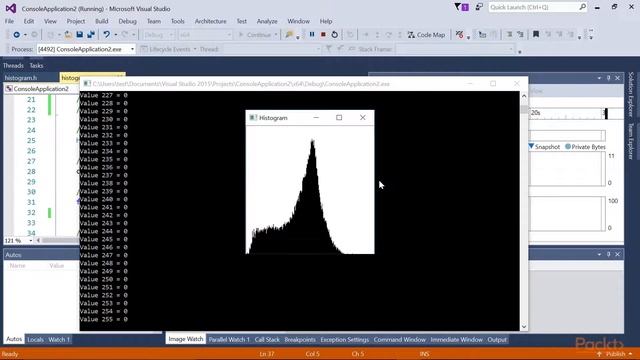
Task: Open ConsoleApplication2 scope combo in editor
Action: tap(41, 89)
